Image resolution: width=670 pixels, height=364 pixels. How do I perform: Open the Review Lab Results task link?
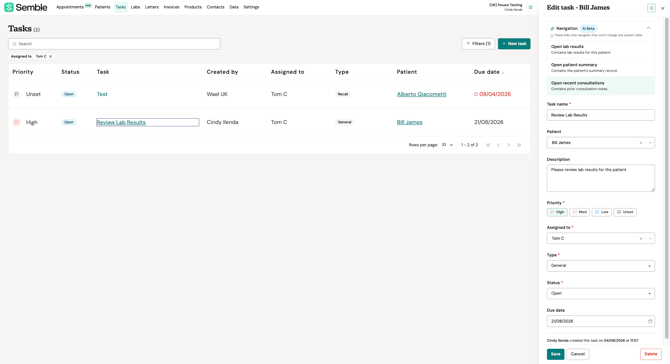pyautogui.click(x=121, y=123)
